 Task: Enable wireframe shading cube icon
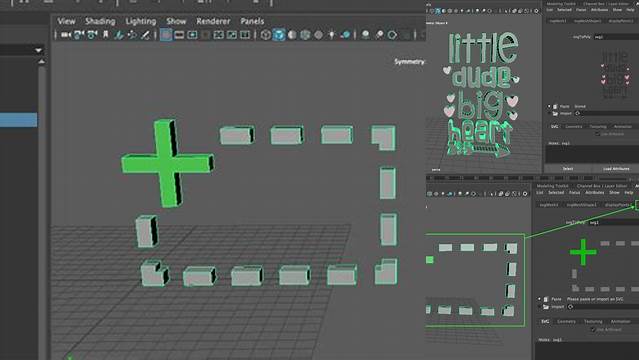(266, 35)
